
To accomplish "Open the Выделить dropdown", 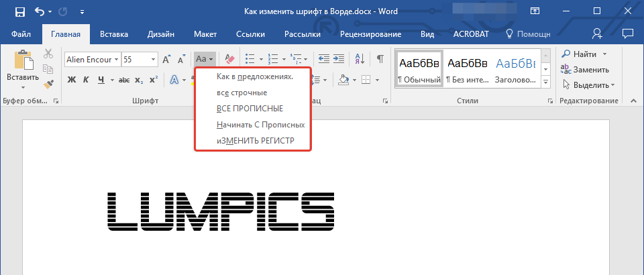I will pyautogui.click(x=588, y=85).
